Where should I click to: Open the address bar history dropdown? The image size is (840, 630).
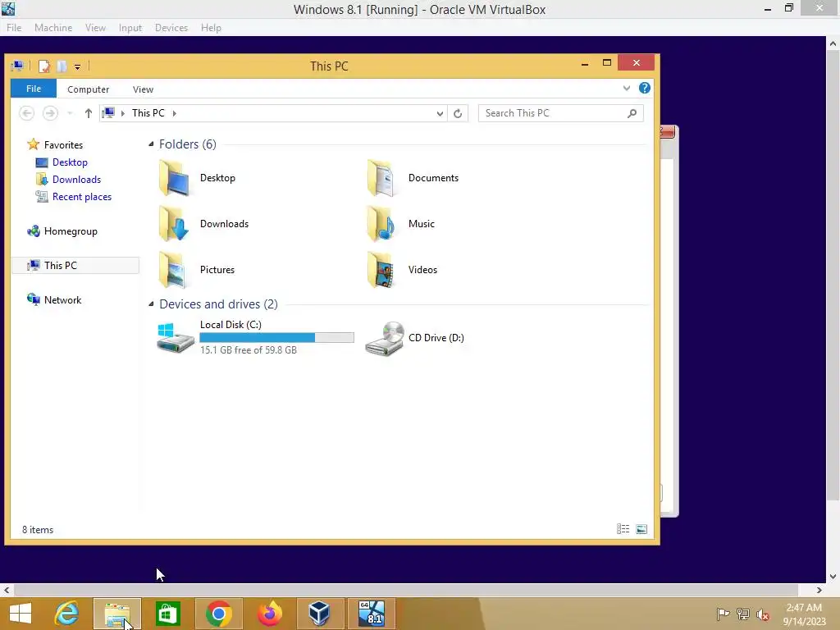pos(440,113)
